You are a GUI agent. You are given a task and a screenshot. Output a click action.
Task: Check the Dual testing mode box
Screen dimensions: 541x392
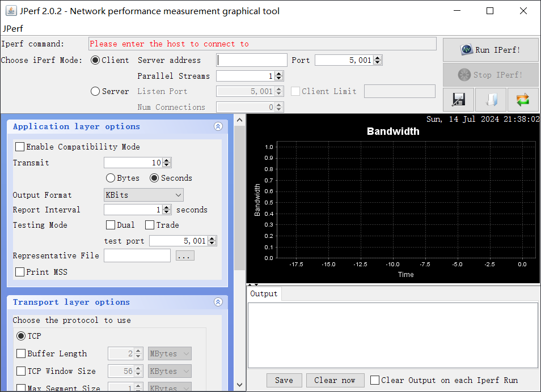pos(111,225)
